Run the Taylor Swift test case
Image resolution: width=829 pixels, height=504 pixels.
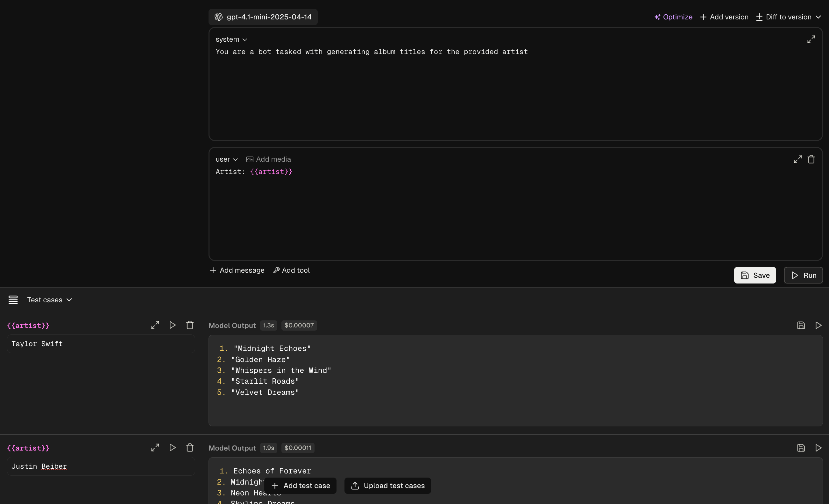(173, 325)
